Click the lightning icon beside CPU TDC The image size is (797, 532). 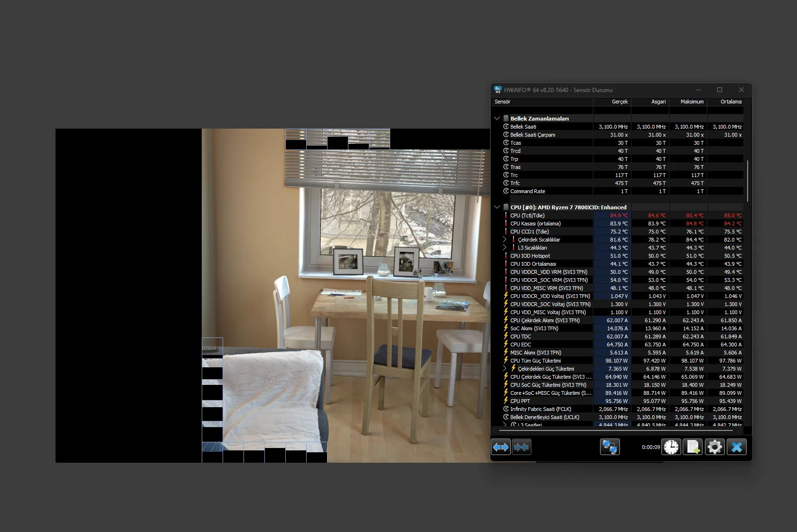pyautogui.click(x=506, y=336)
